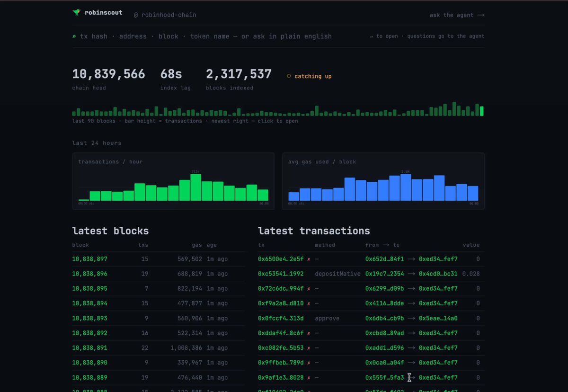This screenshot has height=392, width=568.
Task: Click the failed X icon beside 0x6500e4…2e5f
Action: click(309, 259)
